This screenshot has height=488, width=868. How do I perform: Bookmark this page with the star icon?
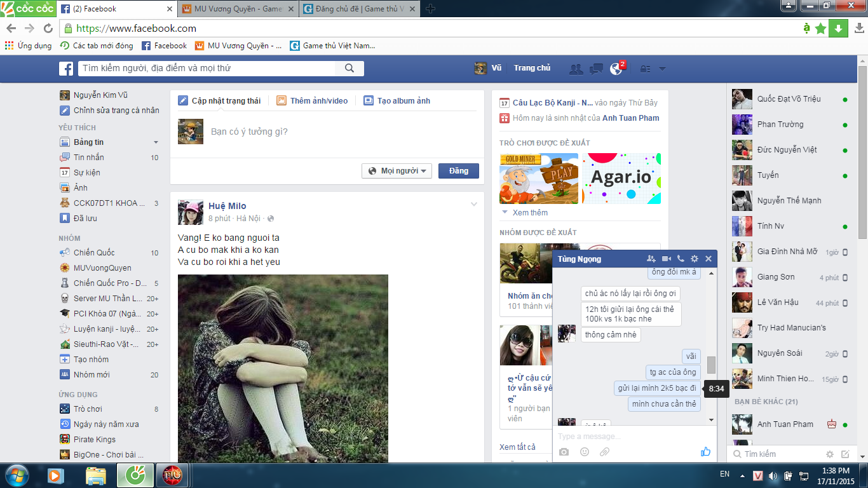point(820,28)
